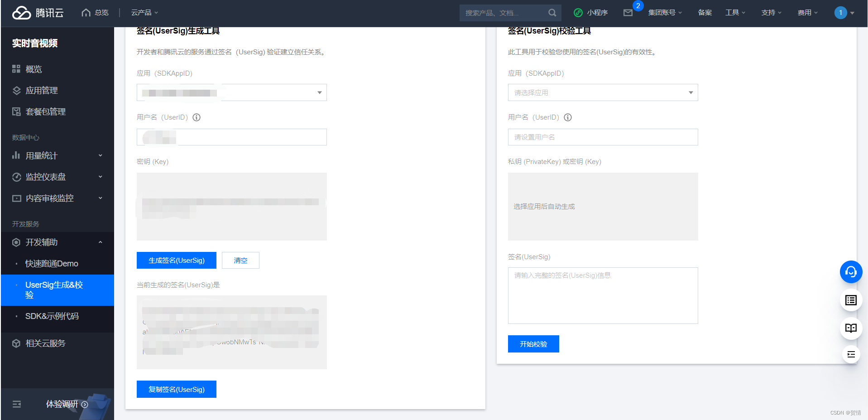
Task: Expand the 监控仪表盘 submenu chevron
Action: click(x=101, y=177)
